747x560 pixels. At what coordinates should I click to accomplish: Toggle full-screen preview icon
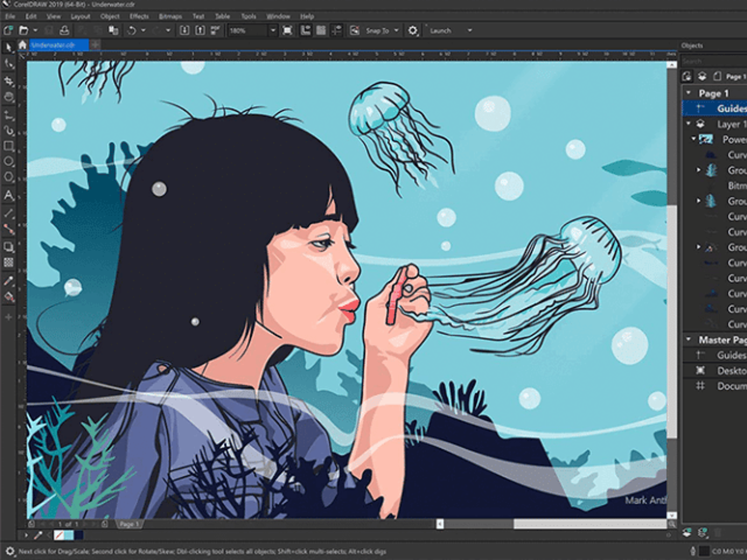287,31
